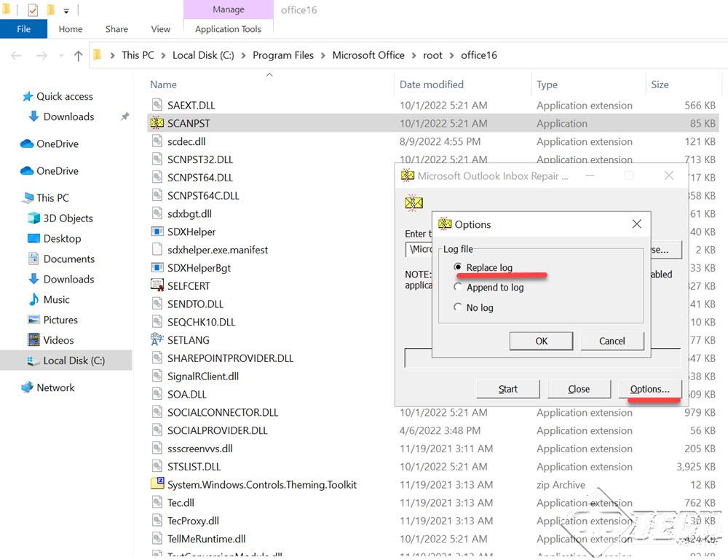Cancel the Options dialog
728x560 pixels.
click(612, 341)
